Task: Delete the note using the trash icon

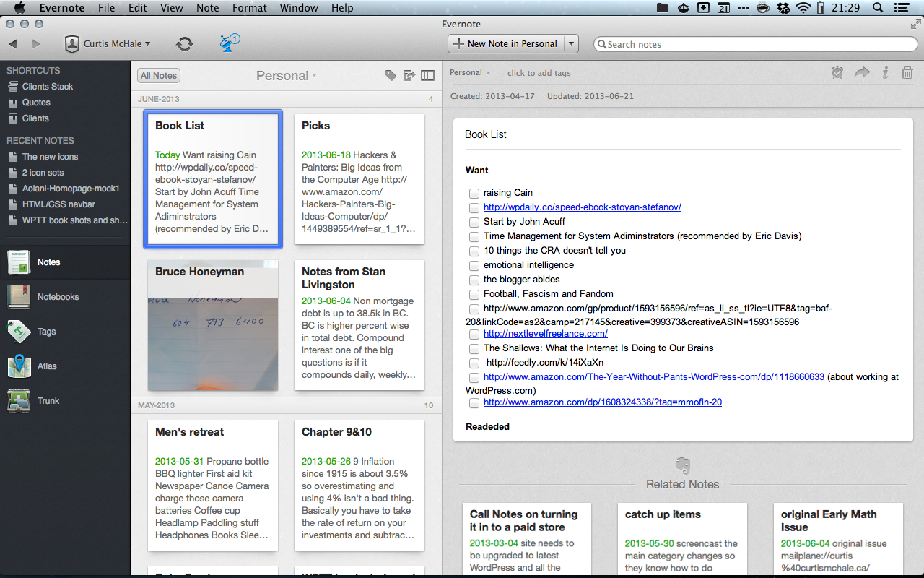Action: [907, 72]
